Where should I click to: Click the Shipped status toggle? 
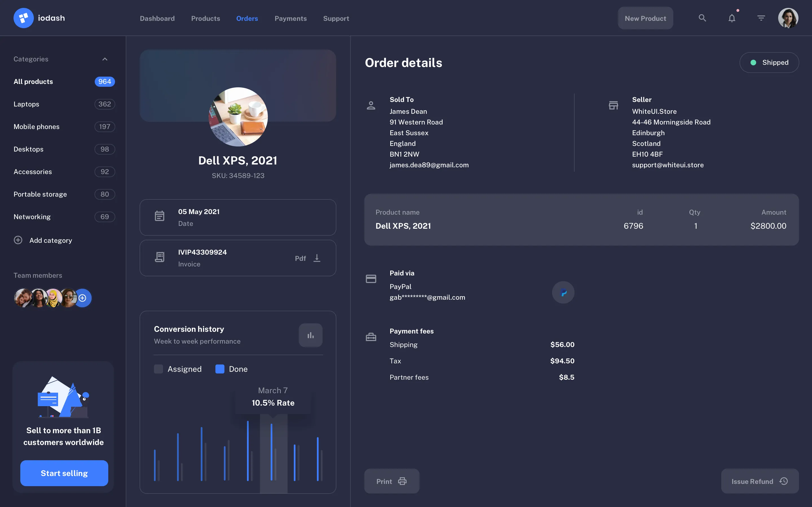(769, 62)
